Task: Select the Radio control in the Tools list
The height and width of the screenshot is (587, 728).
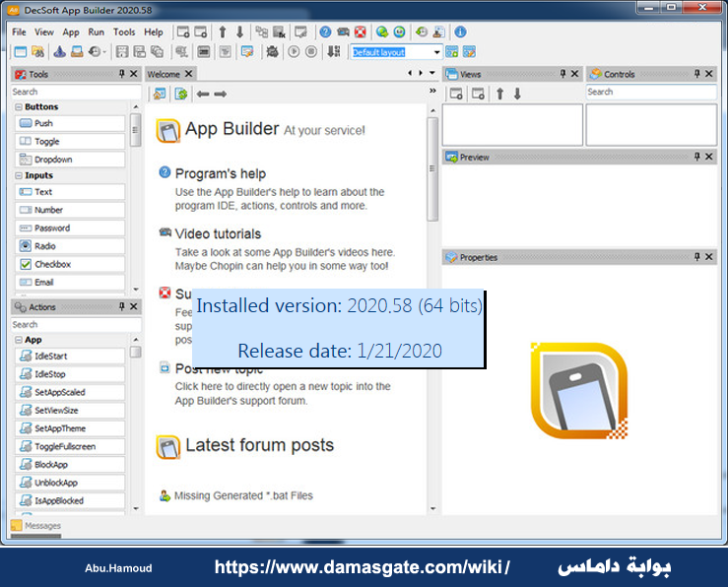Action: (x=70, y=246)
